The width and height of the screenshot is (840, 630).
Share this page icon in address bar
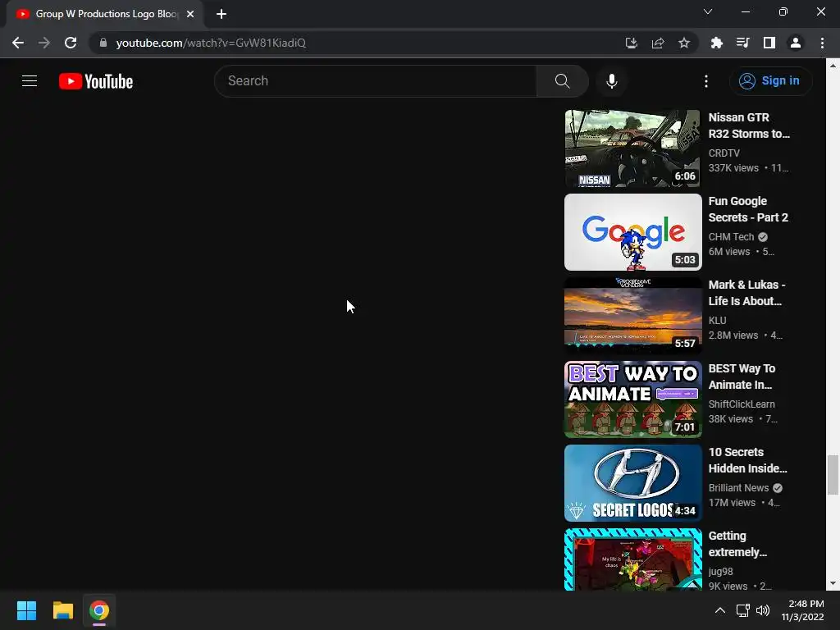658,43
